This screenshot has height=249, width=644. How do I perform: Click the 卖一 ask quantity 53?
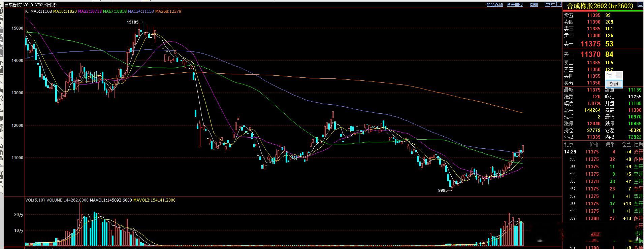point(609,44)
